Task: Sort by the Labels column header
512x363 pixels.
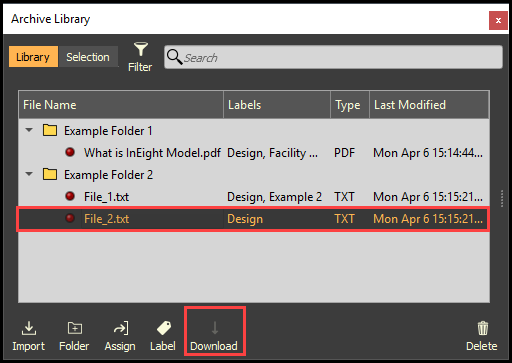Action: [x=277, y=105]
